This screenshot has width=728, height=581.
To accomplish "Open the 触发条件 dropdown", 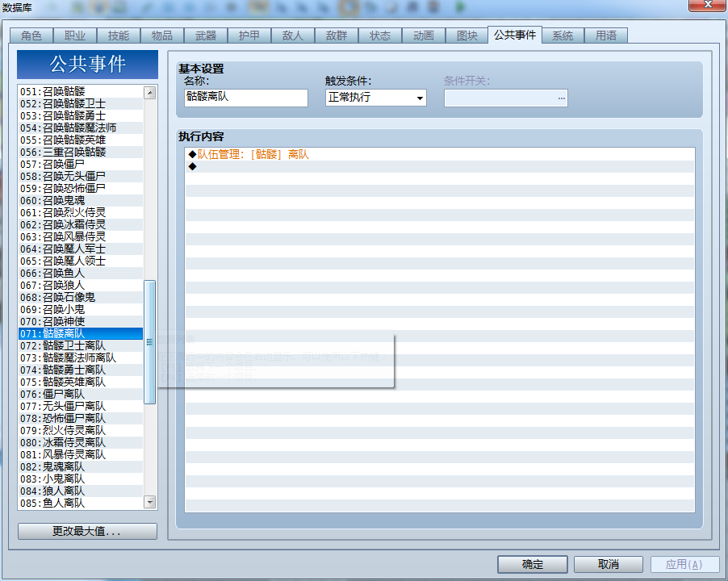I will (375, 98).
